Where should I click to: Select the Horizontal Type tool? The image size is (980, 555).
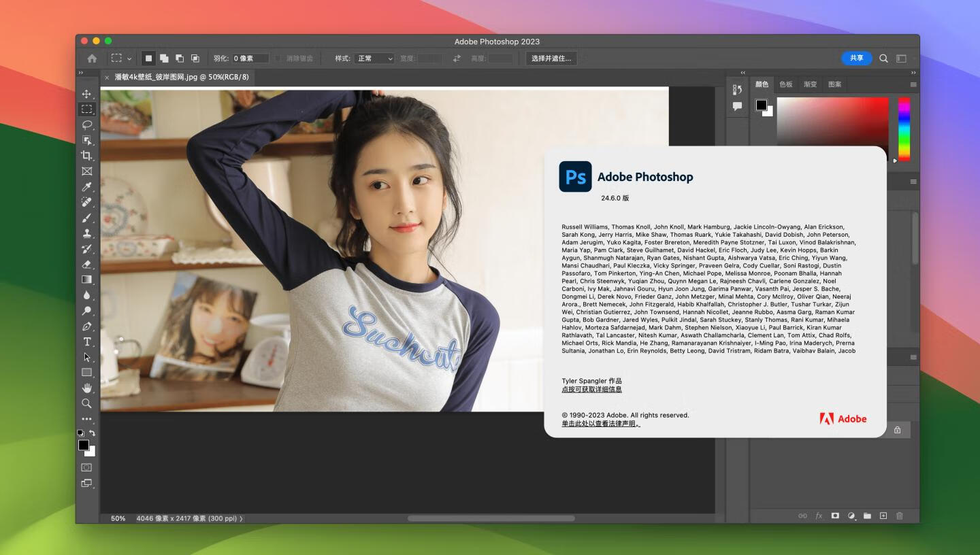(86, 341)
